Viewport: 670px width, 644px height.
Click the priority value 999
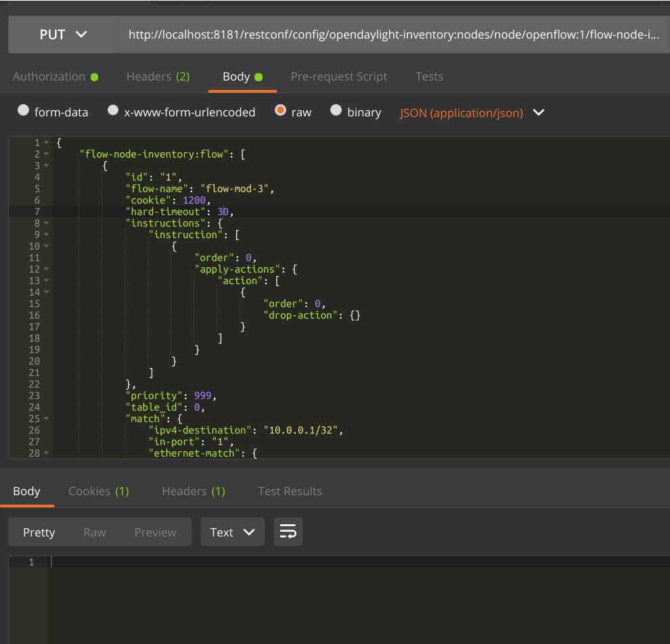202,396
